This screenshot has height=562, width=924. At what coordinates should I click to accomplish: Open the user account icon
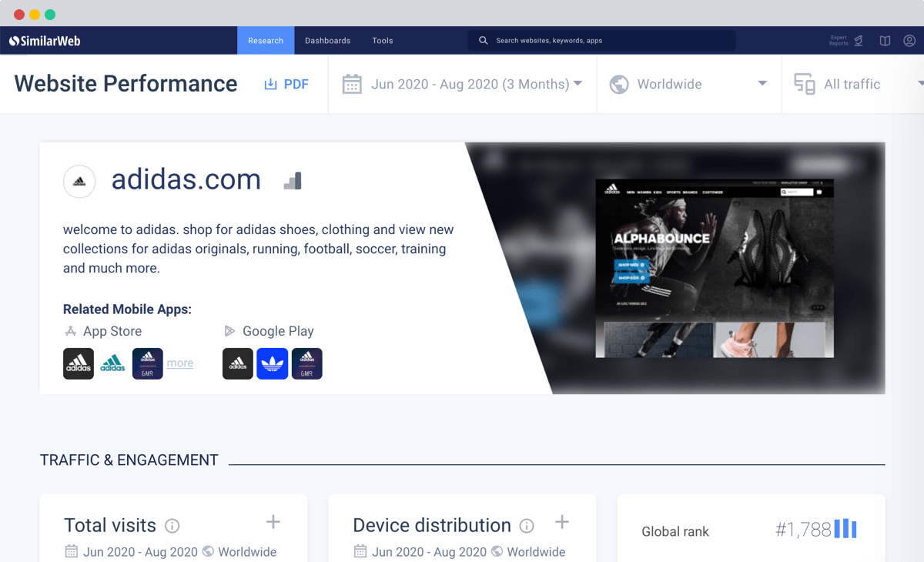(909, 41)
